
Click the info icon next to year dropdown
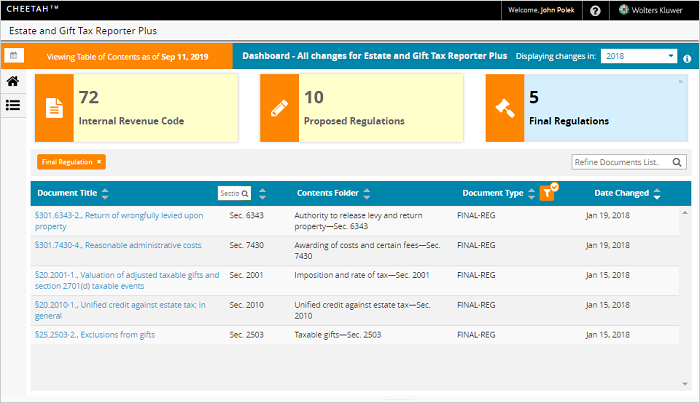pyautogui.click(x=687, y=58)
